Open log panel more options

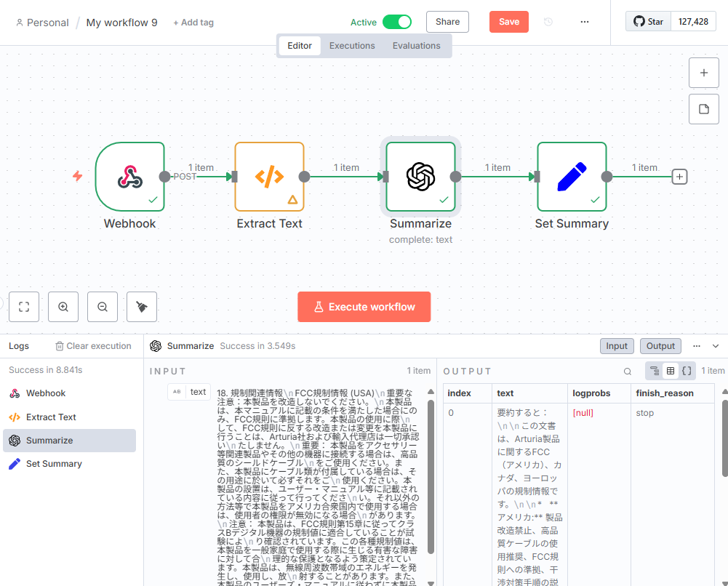pyautogui.click(x=697, y=346)
